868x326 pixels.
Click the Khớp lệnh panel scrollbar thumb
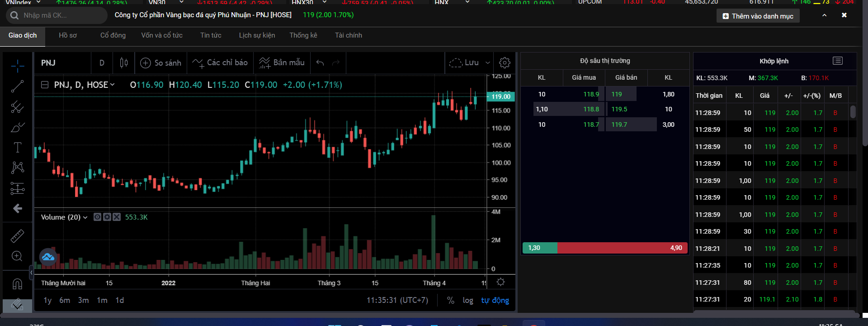point(853,112)
